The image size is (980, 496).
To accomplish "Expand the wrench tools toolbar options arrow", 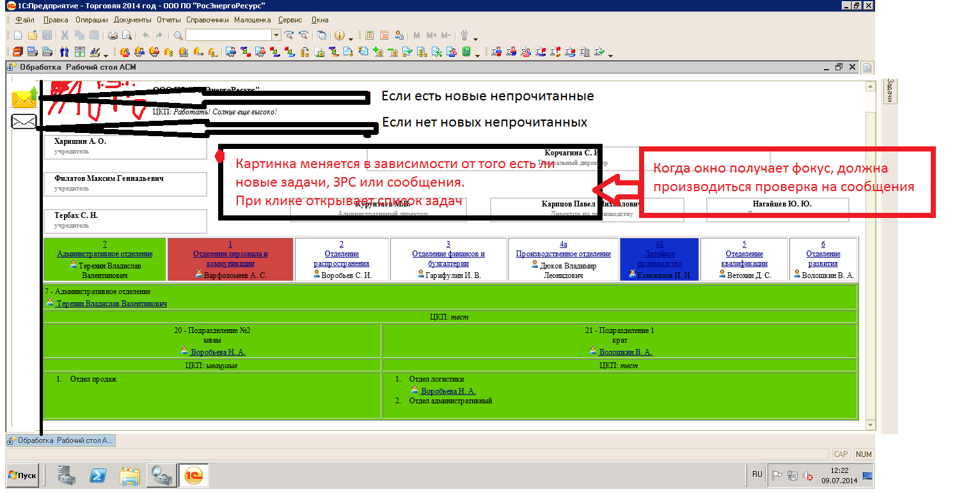I will pyautogui.click(x=475, y=38).
